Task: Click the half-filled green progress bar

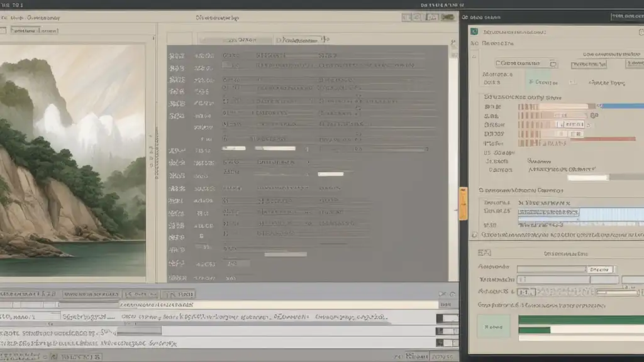Action: pyautogui.click(x=581, y=330)
